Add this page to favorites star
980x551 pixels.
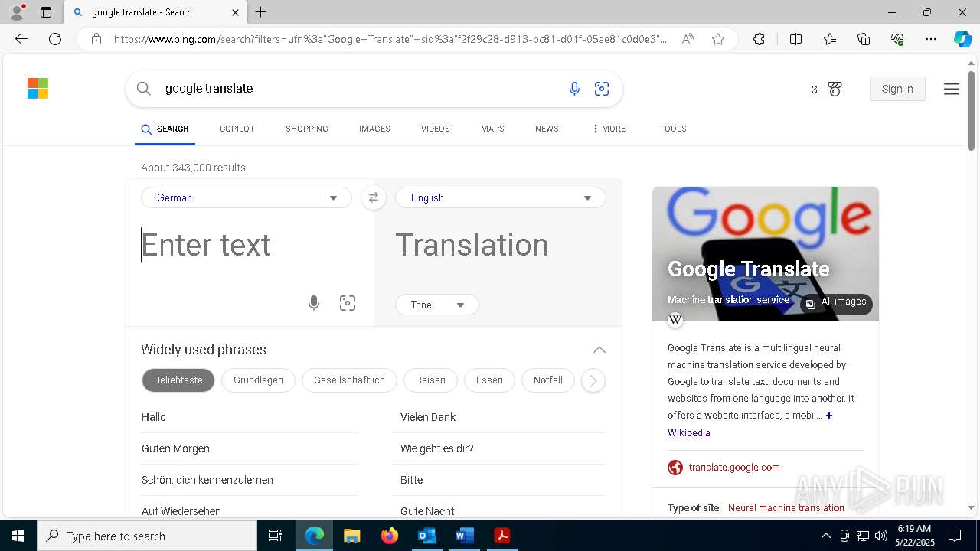click(718, 39)
